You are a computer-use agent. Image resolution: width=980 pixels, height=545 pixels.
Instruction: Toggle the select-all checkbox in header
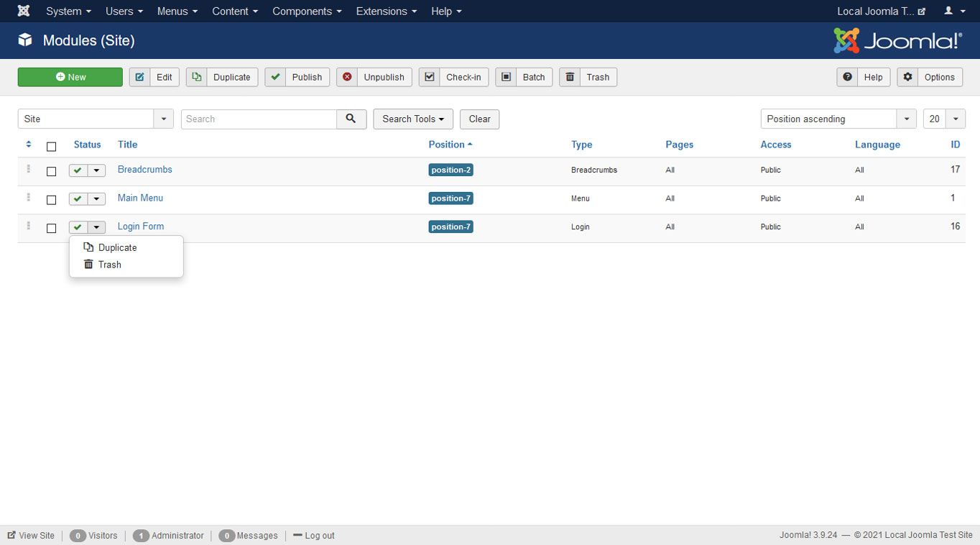[x=51, y=147]
